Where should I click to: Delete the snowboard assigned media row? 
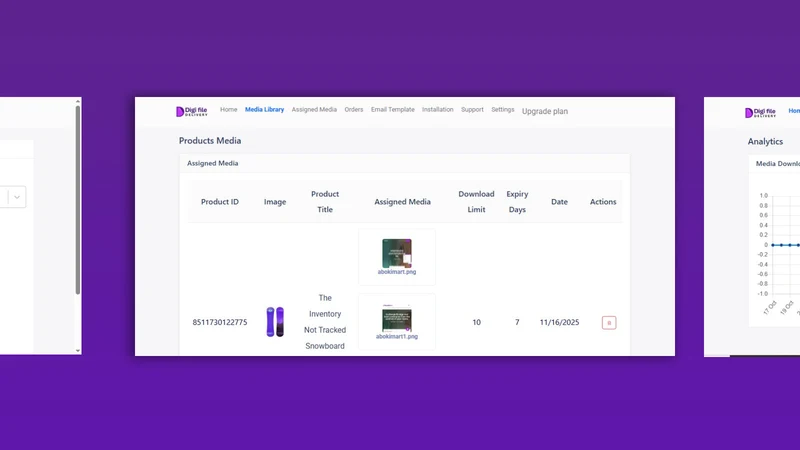point(609,322)
